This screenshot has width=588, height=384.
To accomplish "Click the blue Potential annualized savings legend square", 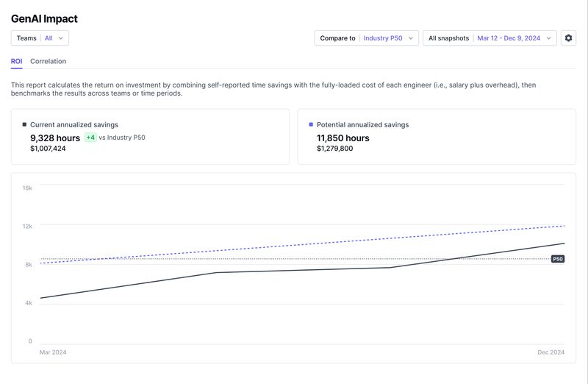I will tap(311, 125).
